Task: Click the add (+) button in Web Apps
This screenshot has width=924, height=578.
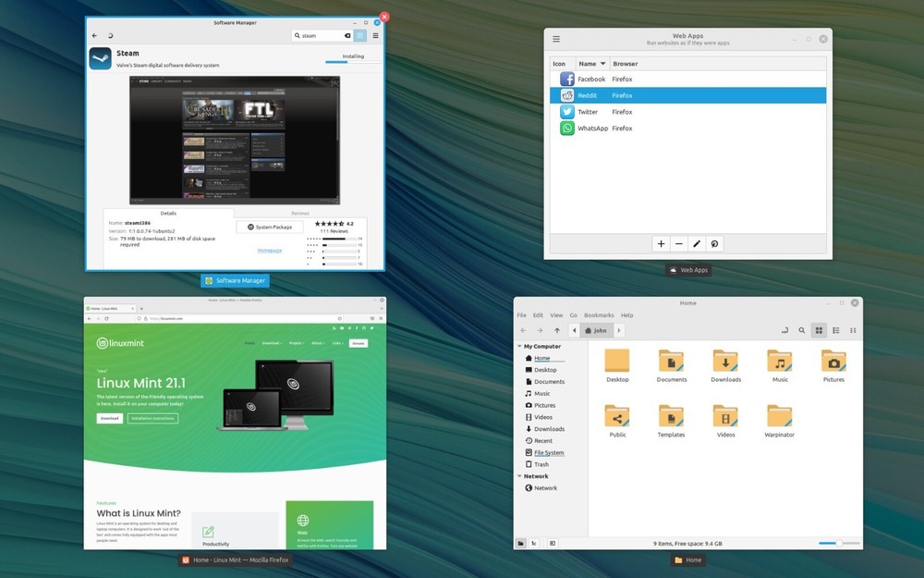Action: [661, 243]
